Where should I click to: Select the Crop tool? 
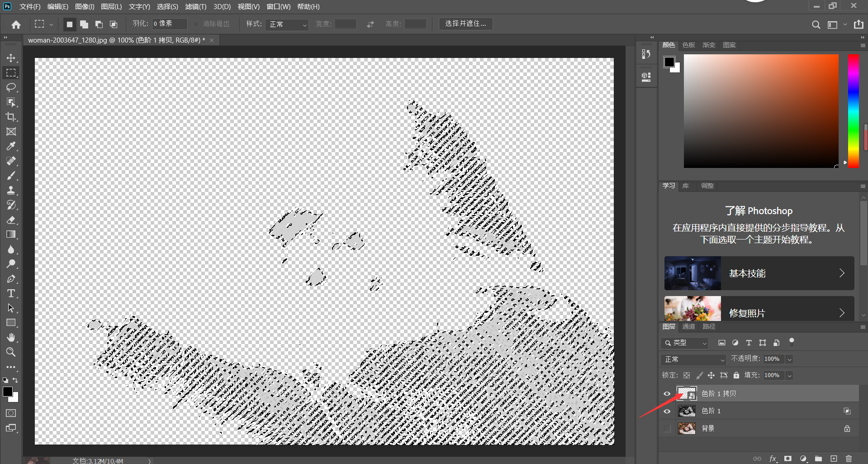(11, 117)
